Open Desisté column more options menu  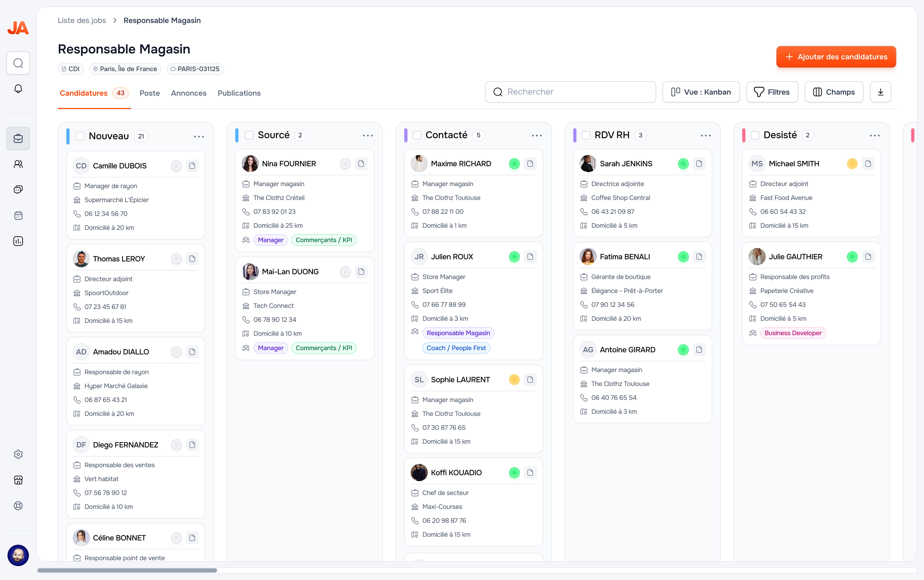(x=874, y=135)
